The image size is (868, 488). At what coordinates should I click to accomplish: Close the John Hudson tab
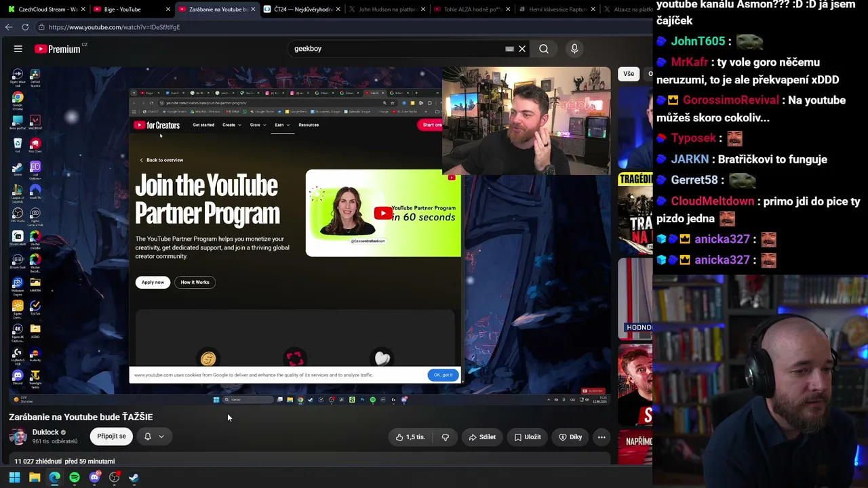(423, 9)
